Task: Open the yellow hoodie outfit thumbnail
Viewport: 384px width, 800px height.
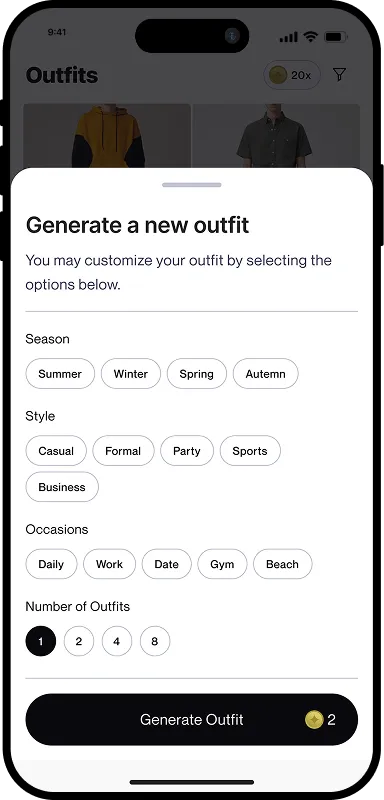Action: (x=107, y=136)
